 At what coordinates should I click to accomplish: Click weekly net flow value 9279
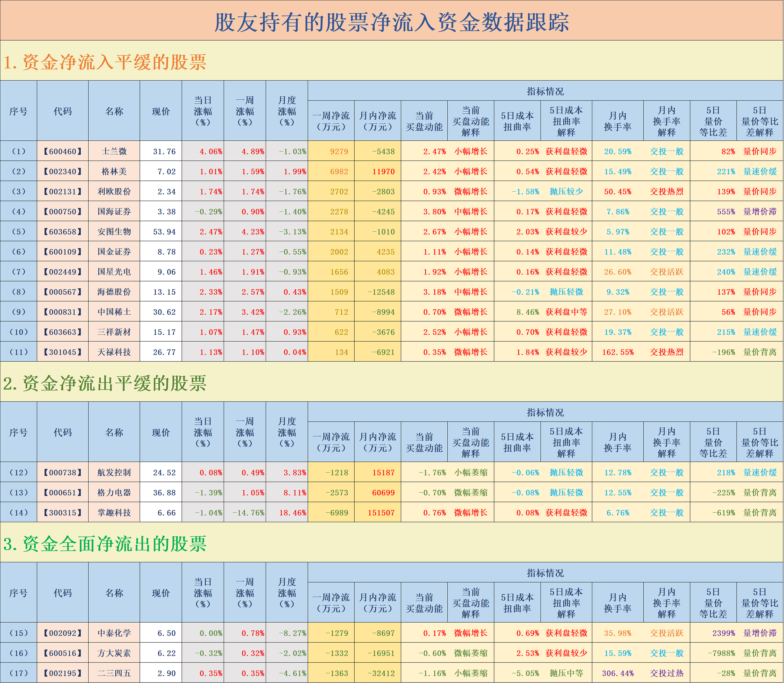339,151
